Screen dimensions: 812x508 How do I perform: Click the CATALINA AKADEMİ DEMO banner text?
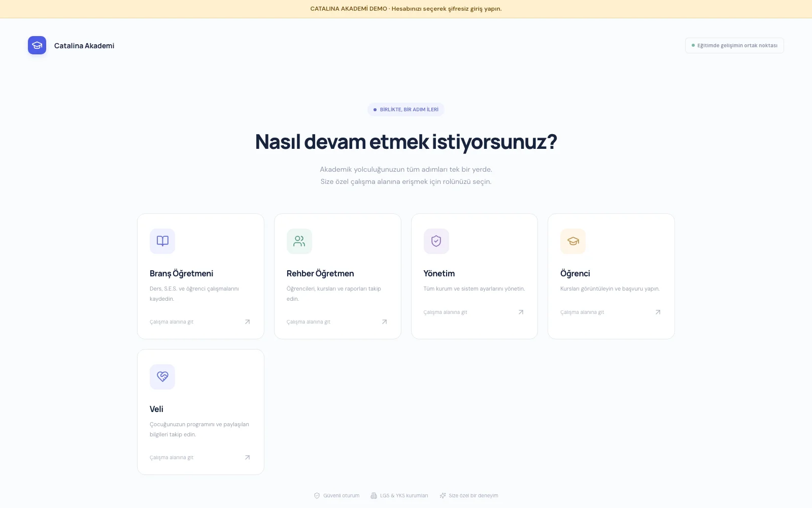tap(406, 9)
